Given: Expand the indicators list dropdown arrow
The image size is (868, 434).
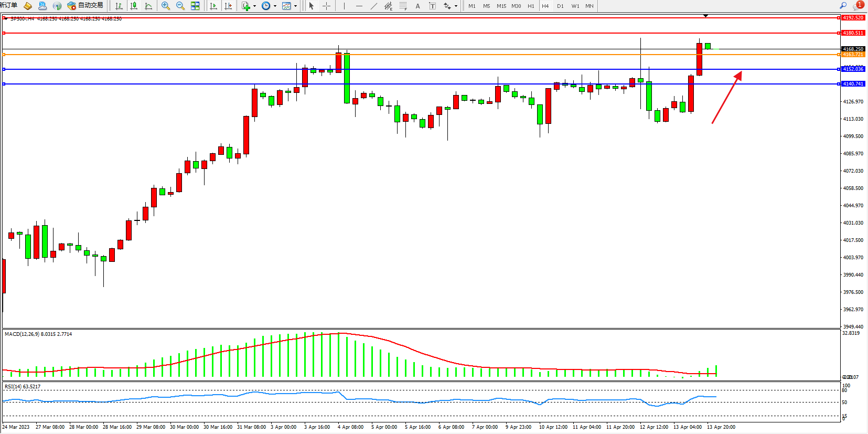Looking at the screenshot, I should tap(254, 6).
